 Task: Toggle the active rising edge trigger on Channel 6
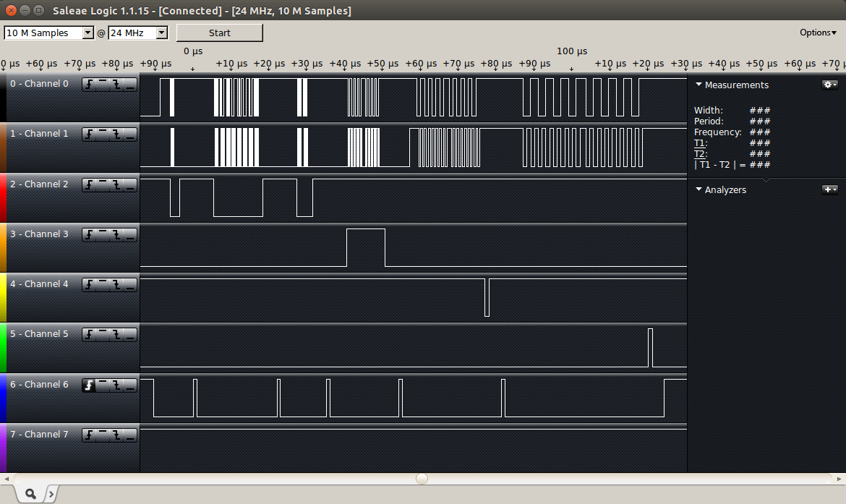pyautogui.click(x=89, y=385)
